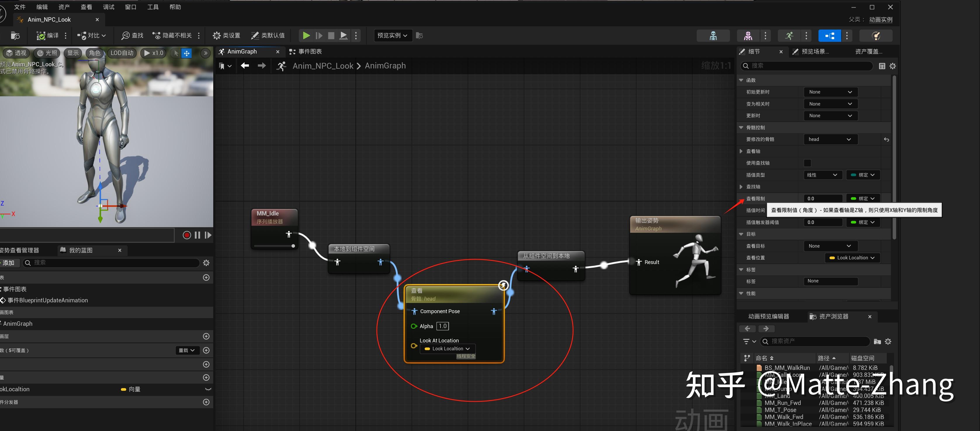Open the skeleton editor mode icon

(713, 35)
